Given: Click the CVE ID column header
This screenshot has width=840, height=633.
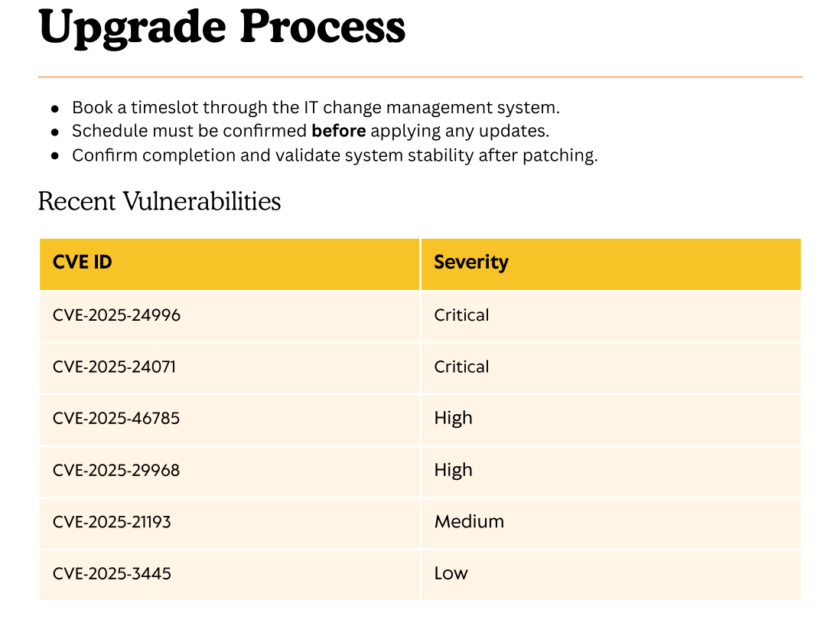Looking at the screenshot, I should click(83, 263).
